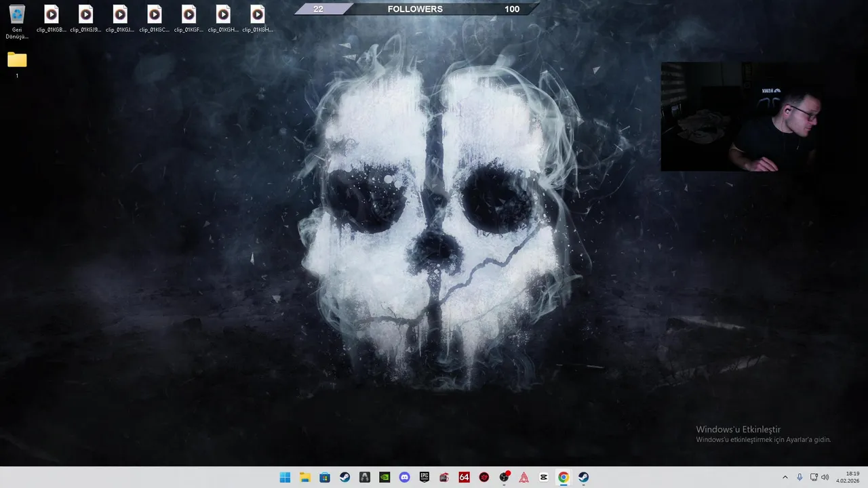The height and width of the screenshot is (488, 868).
Task: Open the red triangle A taskbar icon
Action: pyautogui.click(x=524, y=477)
